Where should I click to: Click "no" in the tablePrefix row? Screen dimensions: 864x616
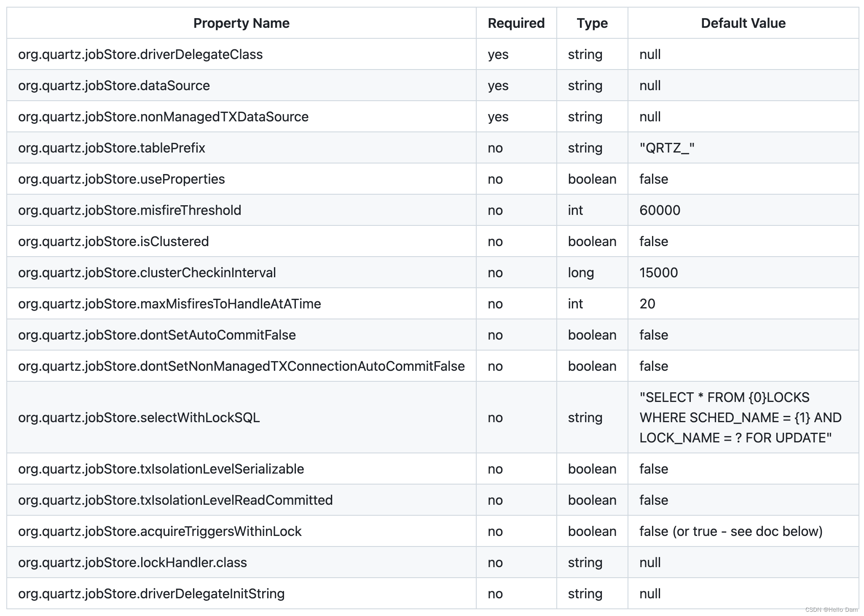tap(495, 148)
